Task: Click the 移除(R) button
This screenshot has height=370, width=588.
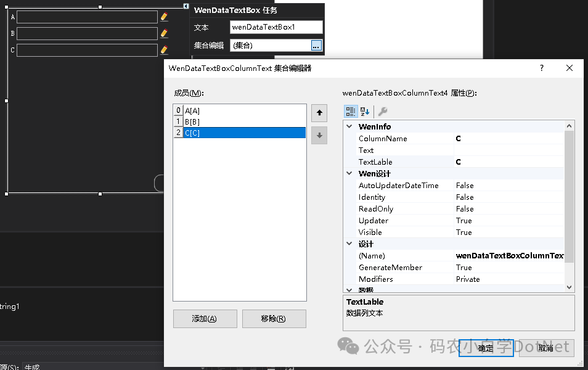Action: tap(274, 319)
